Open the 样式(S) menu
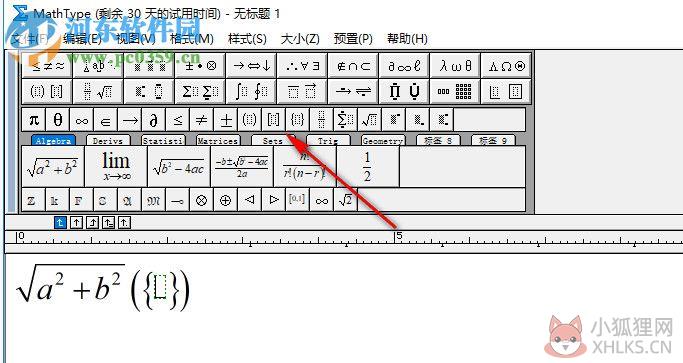 click(x=247, y=39)
